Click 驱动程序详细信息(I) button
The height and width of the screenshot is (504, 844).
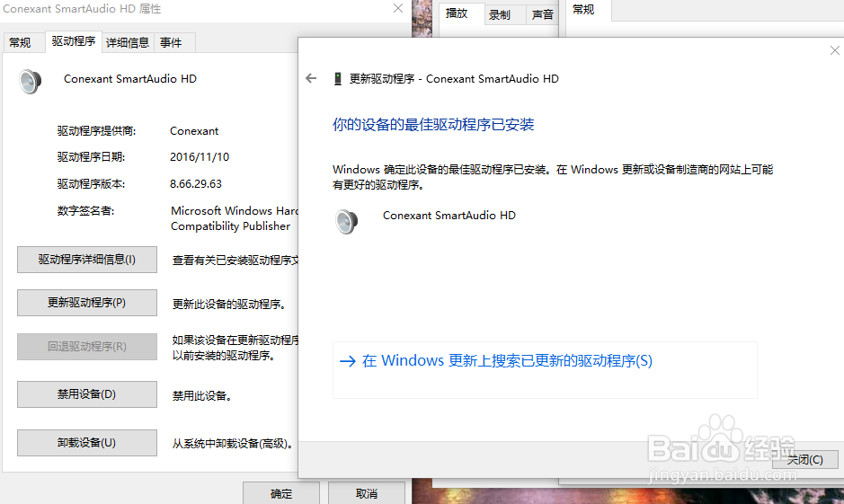[87, 260]
